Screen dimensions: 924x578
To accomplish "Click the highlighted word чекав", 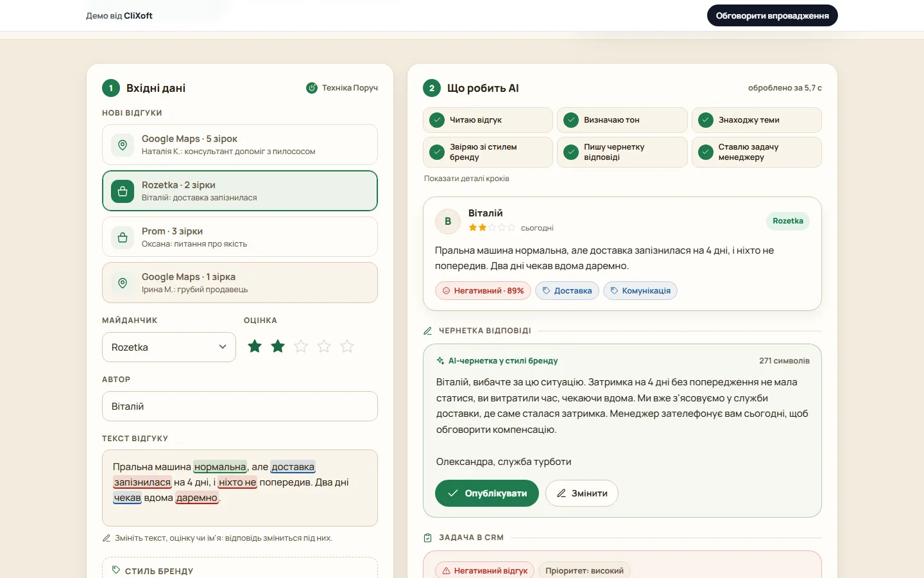I will point(127,498).
